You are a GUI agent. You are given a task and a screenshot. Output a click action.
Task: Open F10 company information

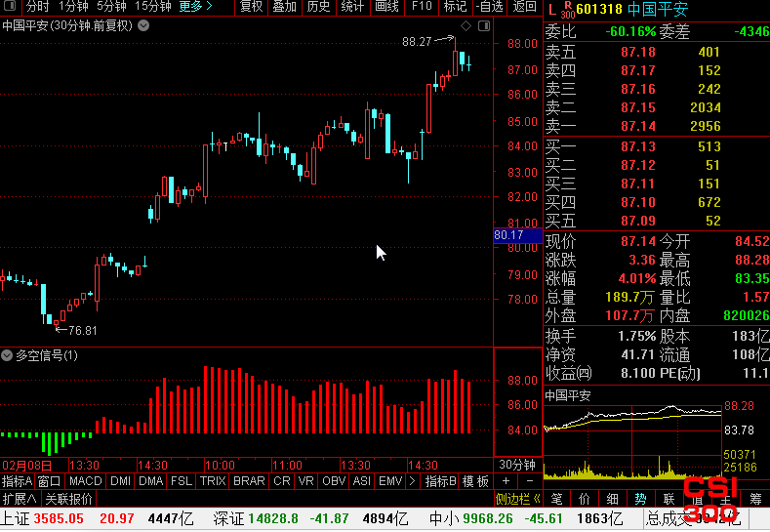click(422, 7)
